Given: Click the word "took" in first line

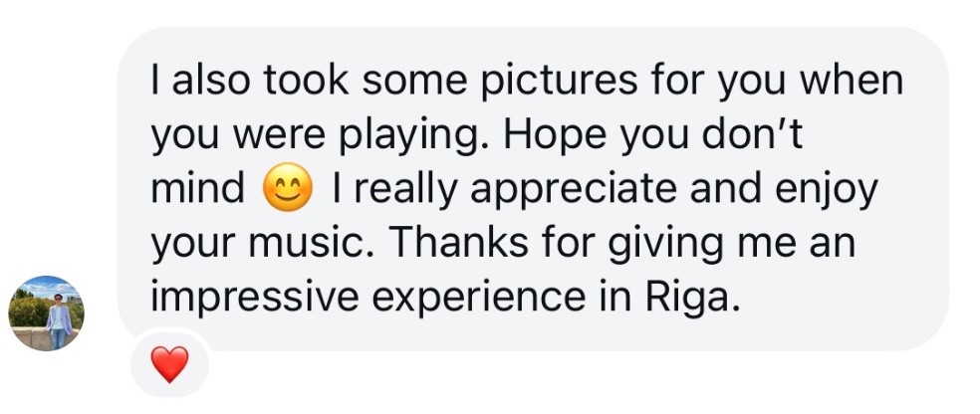Looking at the screenshot, I should coord(306,80).
